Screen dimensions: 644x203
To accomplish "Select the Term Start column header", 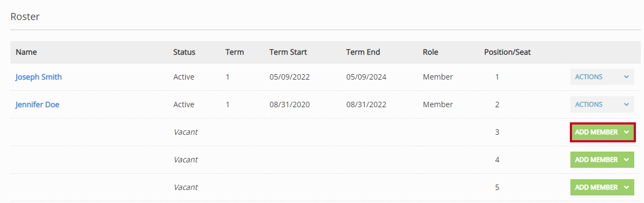I will click(288, 52).
